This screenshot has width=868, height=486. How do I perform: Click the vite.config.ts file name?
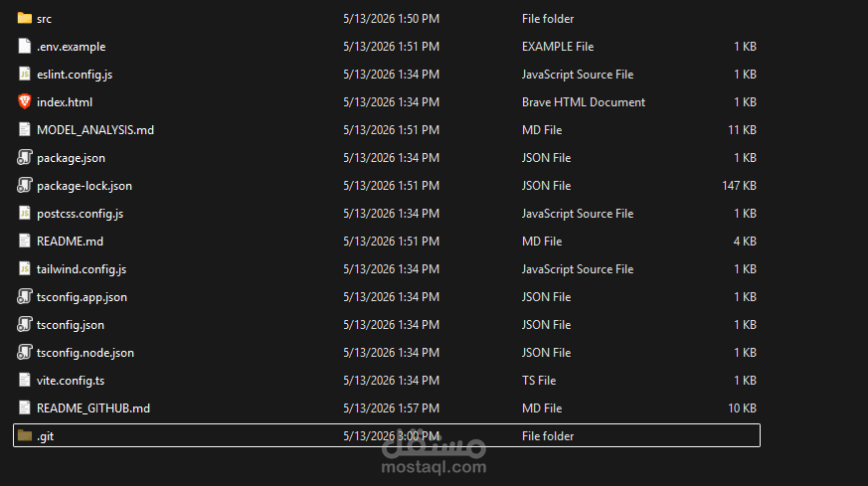pyautogui.click(x=71, y=381)
